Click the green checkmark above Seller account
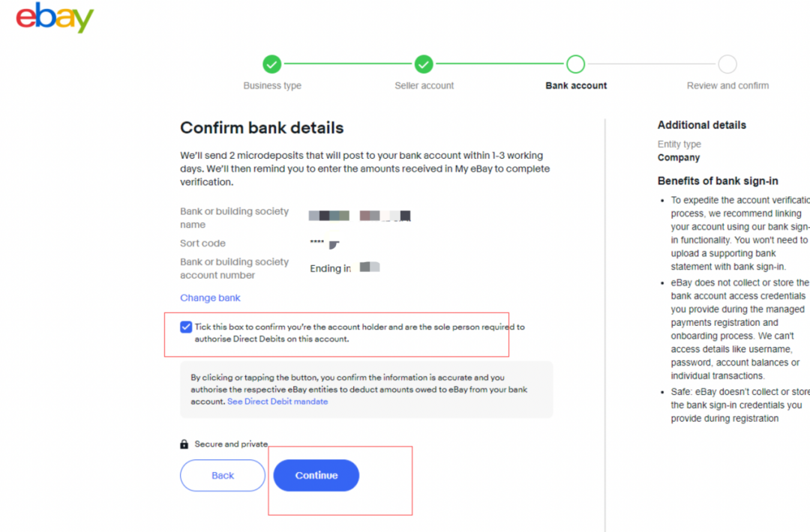 [x=424, y=64]
